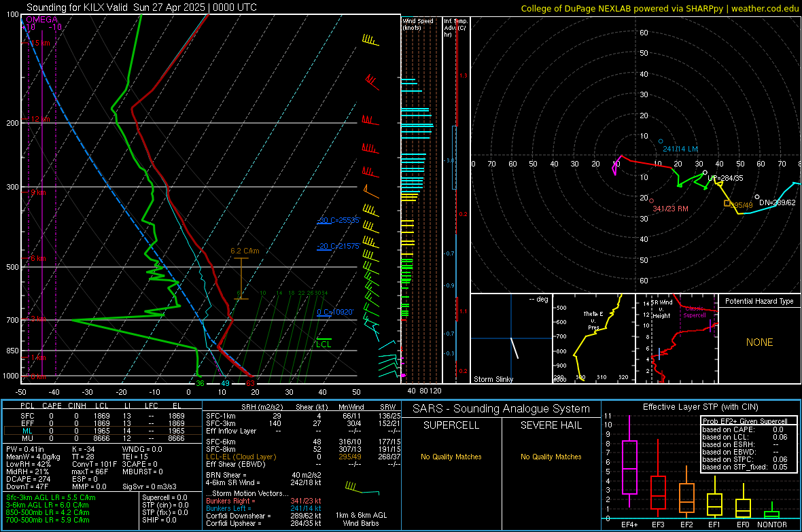Image resolution: width=802 pixels, height=532 pixels.
Task: Select the SFC-3km shear row
Action: pyautogui.click(x=303, y=423)
